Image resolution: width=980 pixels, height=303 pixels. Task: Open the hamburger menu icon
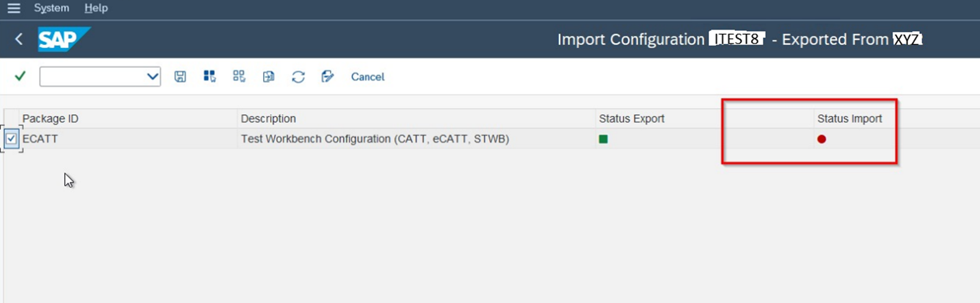click(14, 8)
